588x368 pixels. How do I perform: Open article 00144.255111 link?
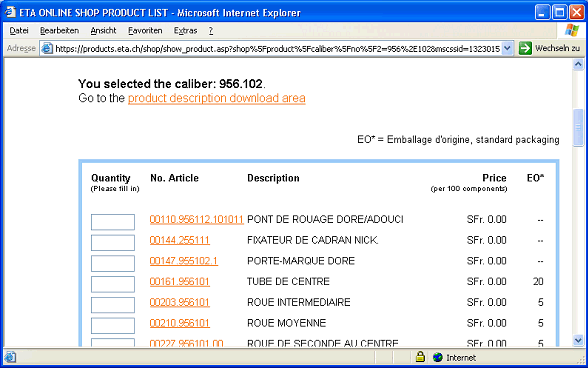coord(180,240)
